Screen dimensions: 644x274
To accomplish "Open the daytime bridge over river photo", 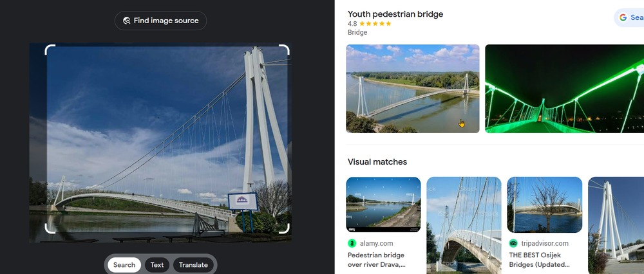I will click(x=413, y=89).
